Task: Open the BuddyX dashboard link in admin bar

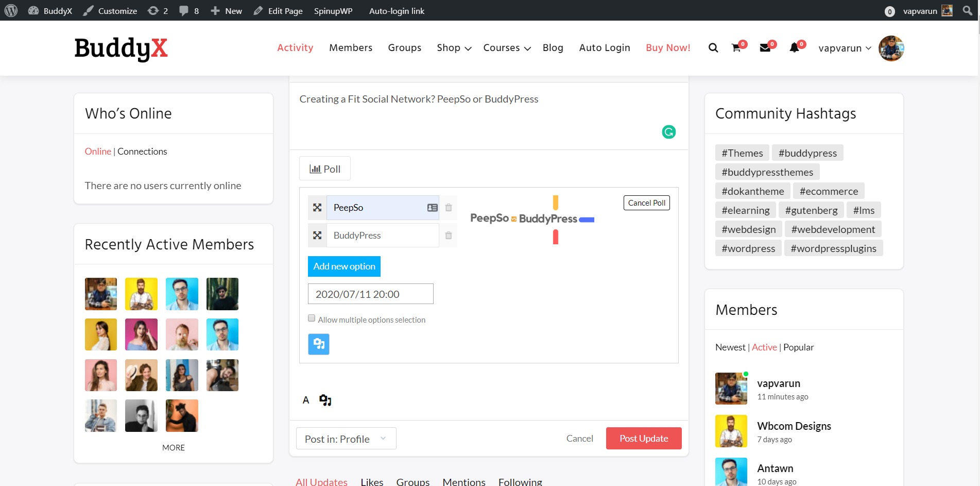Action: click(x=50, y=11)
